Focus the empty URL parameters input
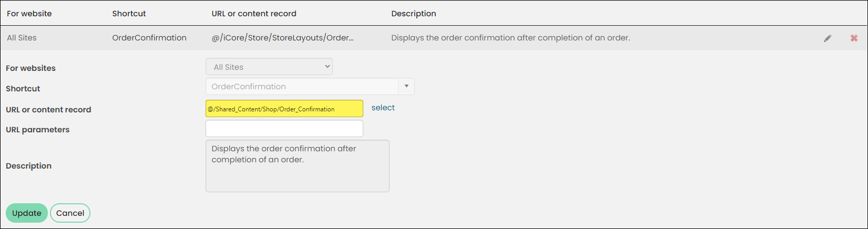 284,129
